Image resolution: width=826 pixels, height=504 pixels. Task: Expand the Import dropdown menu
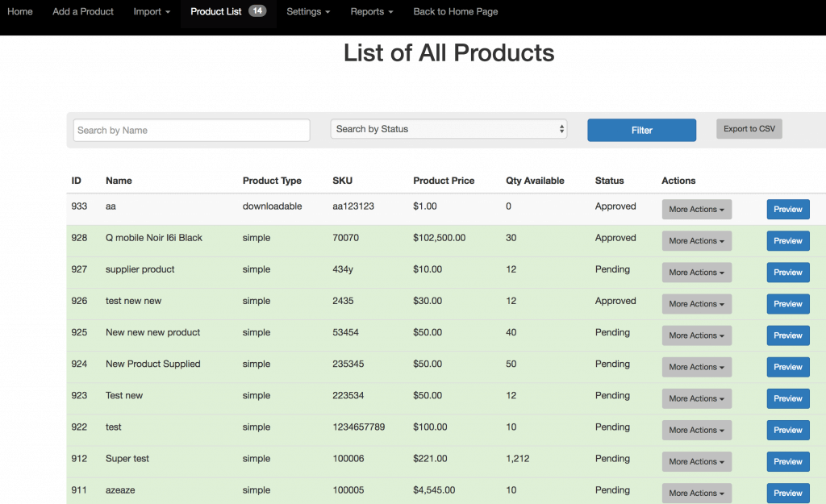click(152, 12)
